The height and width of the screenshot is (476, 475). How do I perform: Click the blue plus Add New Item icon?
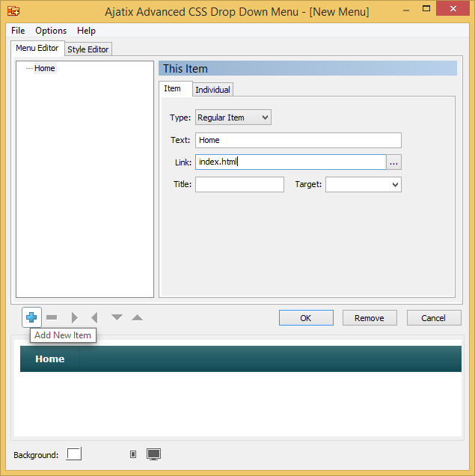point(31,317)
